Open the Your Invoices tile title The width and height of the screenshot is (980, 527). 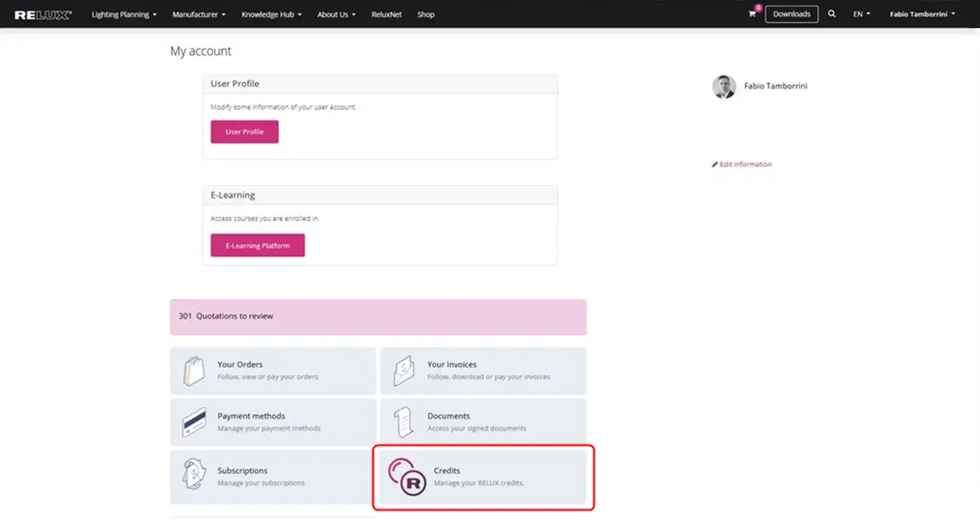point(452,364)
